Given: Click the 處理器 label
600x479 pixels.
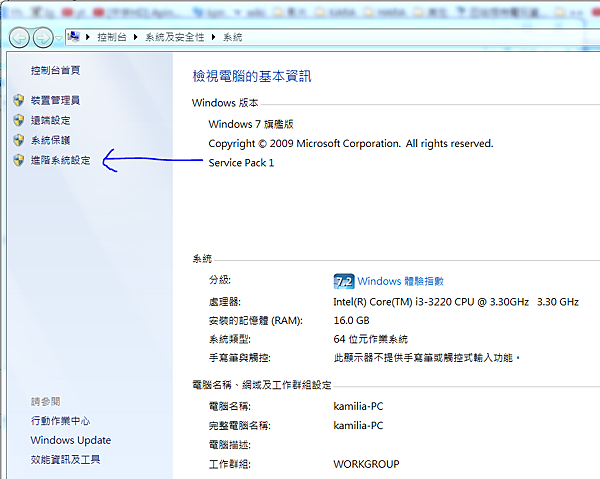Looking at the screenshot, I should pos(225,302).
